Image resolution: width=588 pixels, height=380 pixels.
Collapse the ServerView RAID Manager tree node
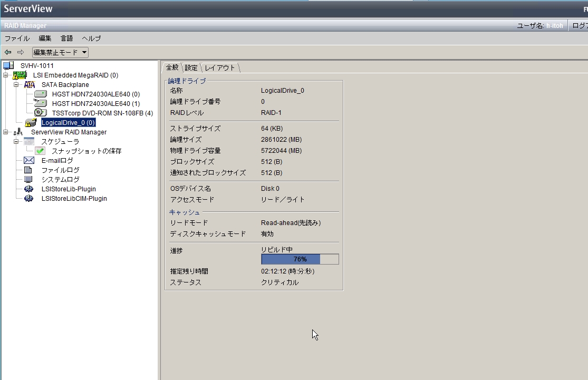pos(6,132)
